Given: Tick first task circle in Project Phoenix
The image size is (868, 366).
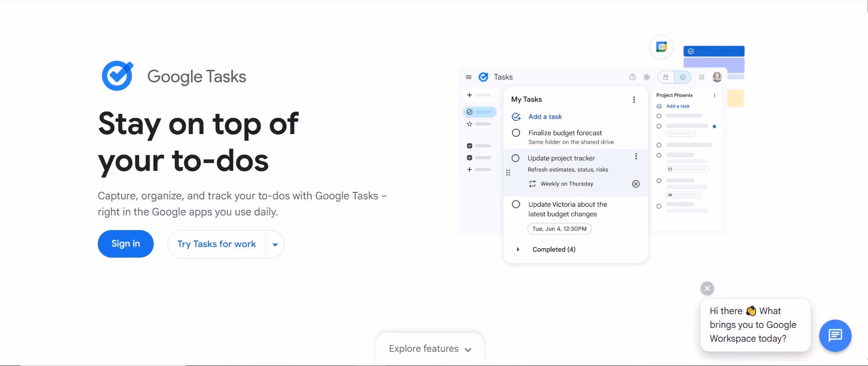Looking at the screenshot, I should pyautogui.click(x=659, y=116).
